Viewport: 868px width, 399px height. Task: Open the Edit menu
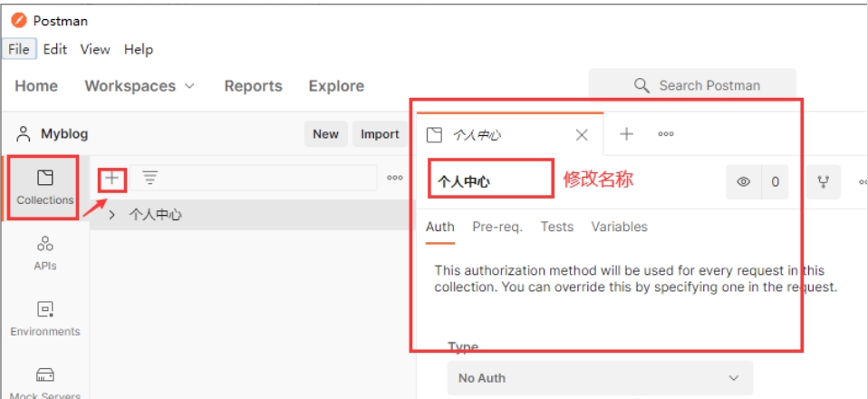(x=54, y=49)
